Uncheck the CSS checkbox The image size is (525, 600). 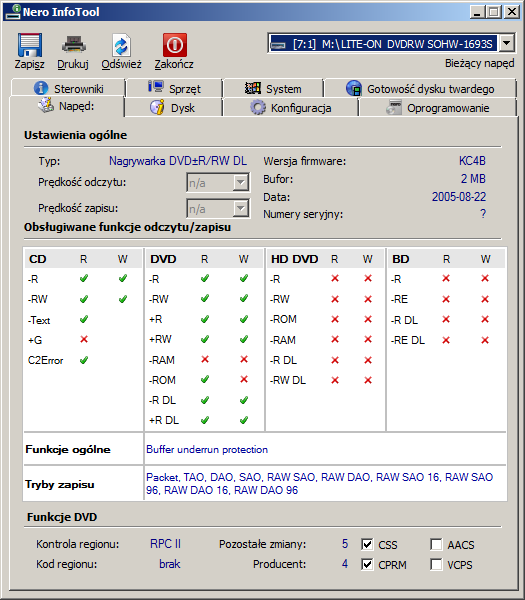coord(367,544)
